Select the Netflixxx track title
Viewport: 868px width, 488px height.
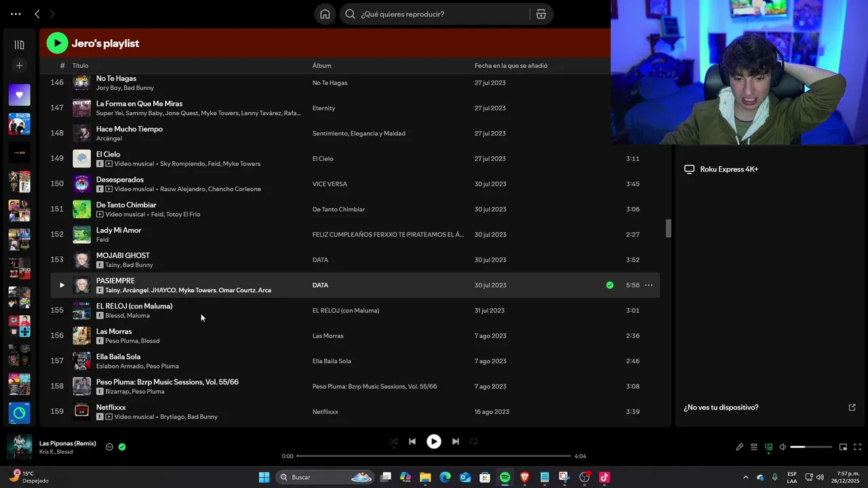111,407
